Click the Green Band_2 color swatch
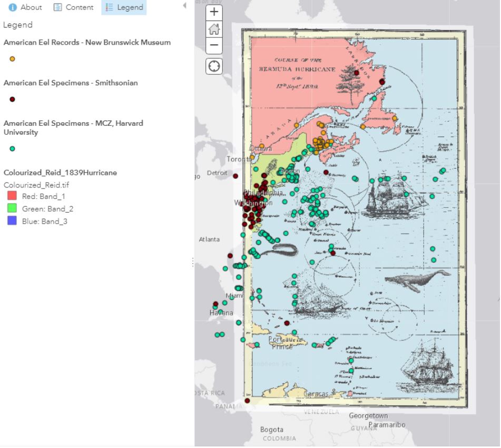 click(12, 208)
